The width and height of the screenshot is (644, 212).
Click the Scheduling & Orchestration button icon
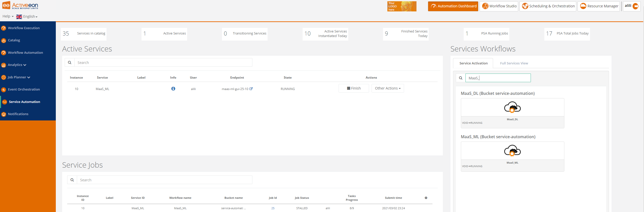coord(525,6)
